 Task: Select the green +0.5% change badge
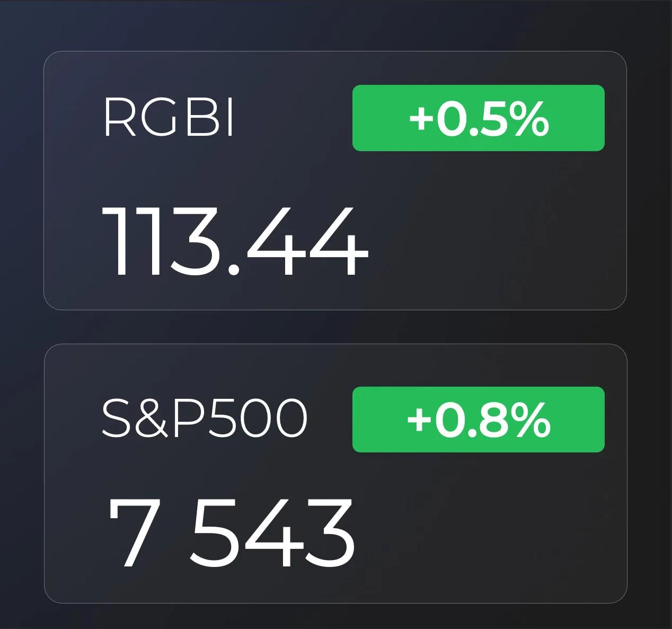click(478, 118)
